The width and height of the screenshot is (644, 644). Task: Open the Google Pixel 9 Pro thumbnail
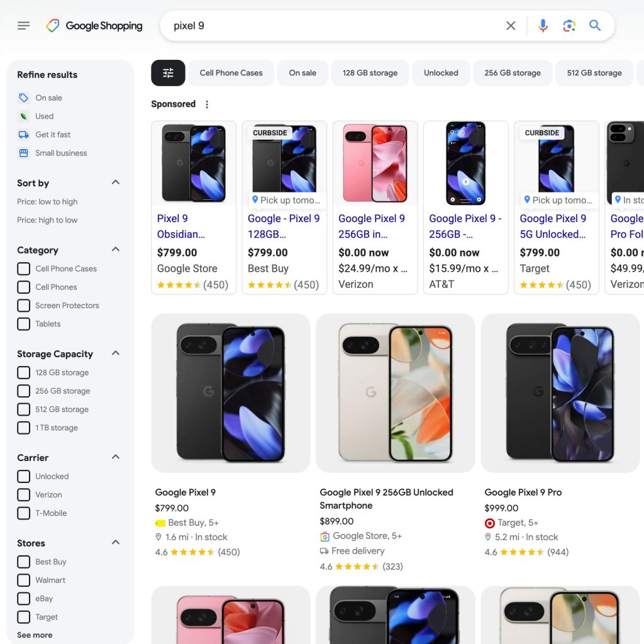(560, 393)
